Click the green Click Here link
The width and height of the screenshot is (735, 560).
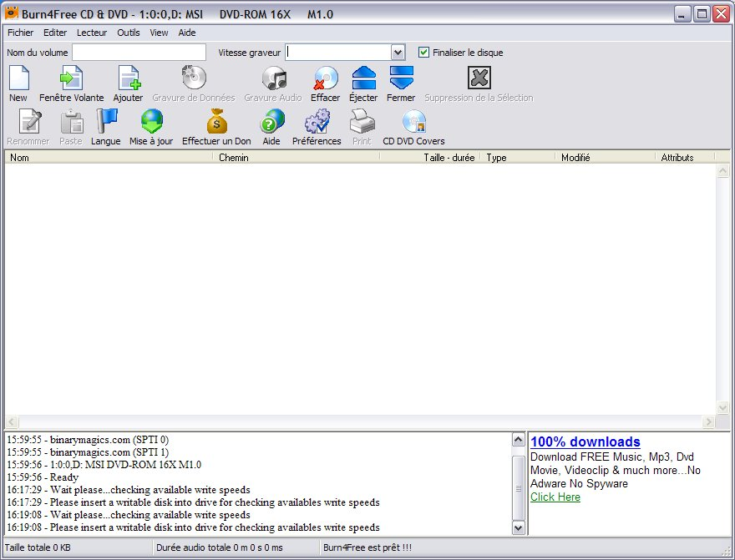[555, 497]
